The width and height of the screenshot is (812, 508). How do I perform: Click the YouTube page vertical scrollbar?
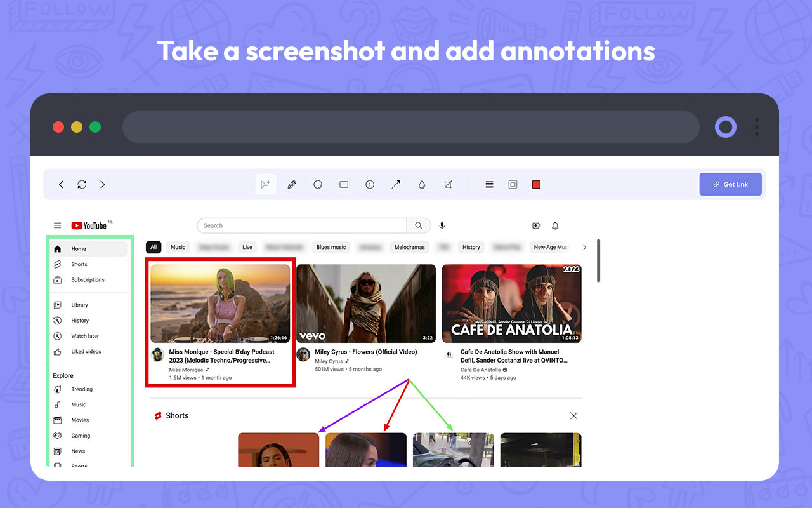(598, 261)
